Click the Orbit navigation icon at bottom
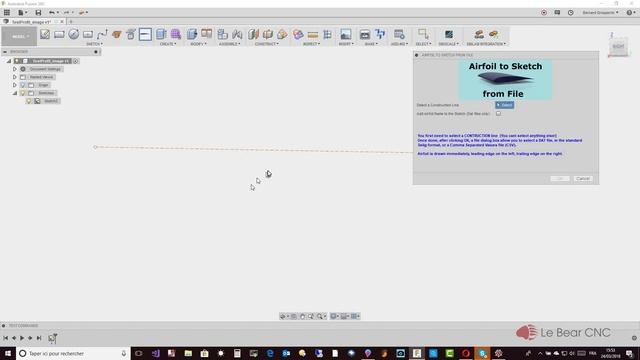This screenshot has height=360, width=640. 283,316
